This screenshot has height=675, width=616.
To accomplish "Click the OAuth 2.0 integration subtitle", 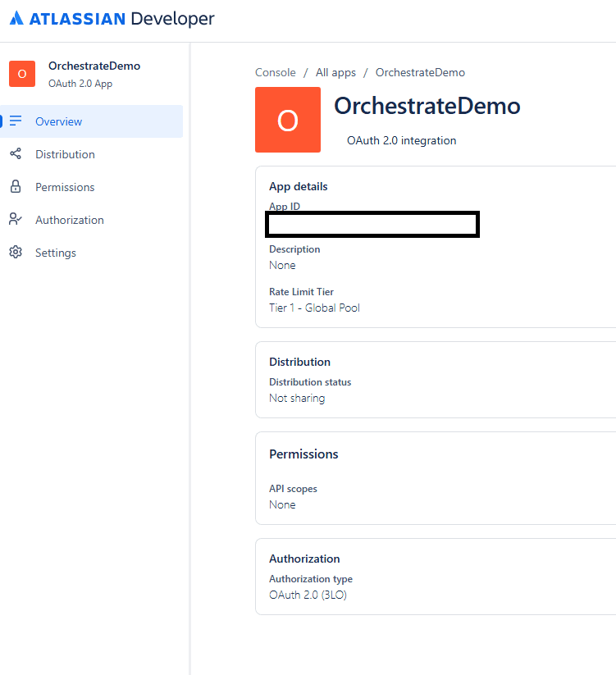I will (x=402, y=140).
